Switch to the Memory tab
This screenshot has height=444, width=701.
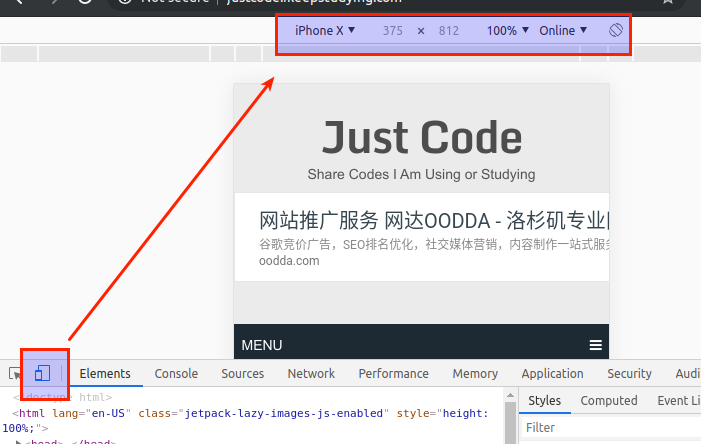(x=475, y=373)
